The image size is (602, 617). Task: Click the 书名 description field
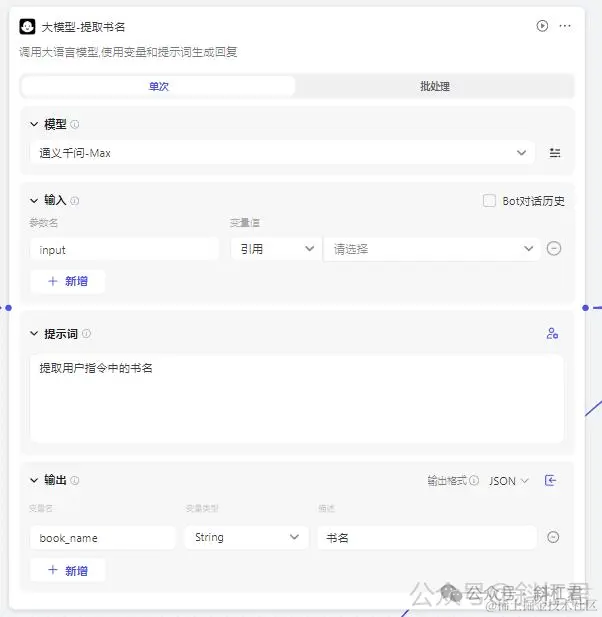(x=427, y=538)
